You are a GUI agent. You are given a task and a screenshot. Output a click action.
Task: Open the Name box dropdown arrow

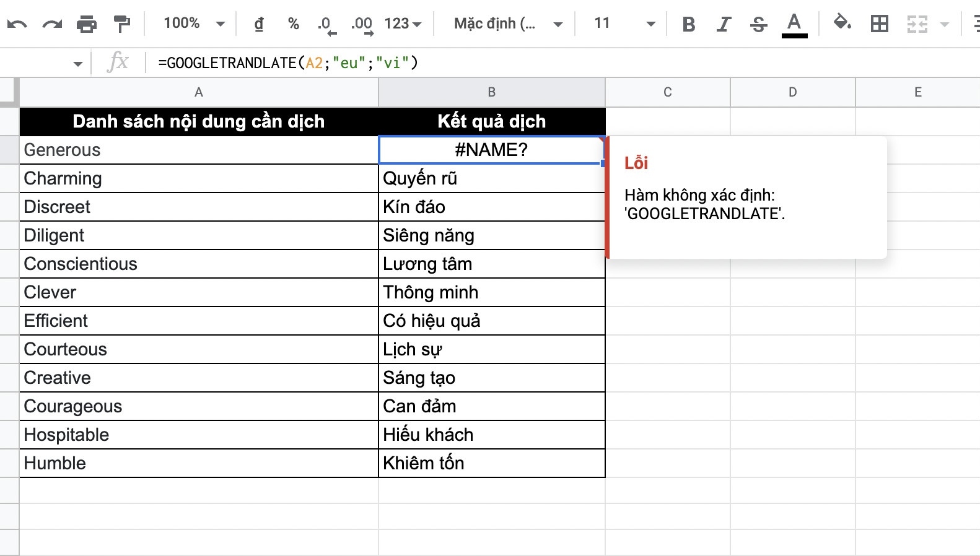point(77,63)
